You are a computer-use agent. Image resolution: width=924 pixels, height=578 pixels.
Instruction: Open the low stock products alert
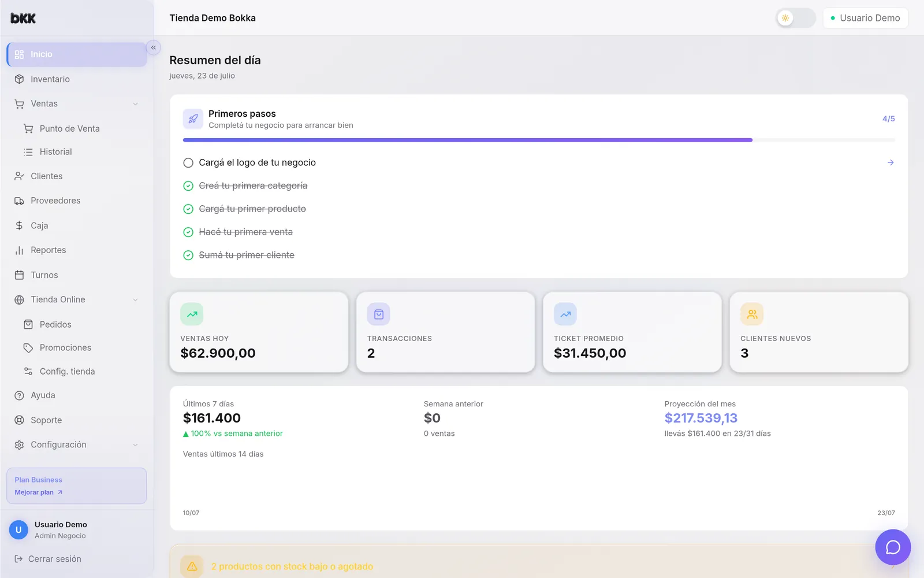[539, 566]
